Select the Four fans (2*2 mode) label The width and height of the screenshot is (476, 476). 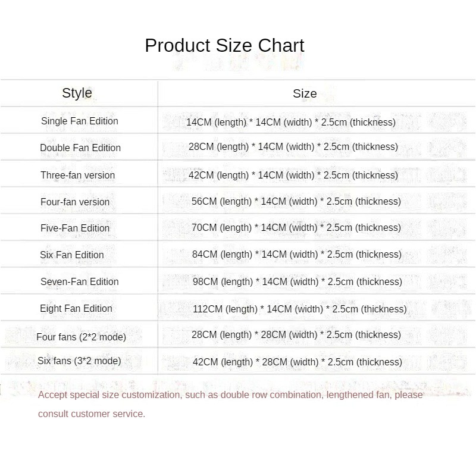82,337
